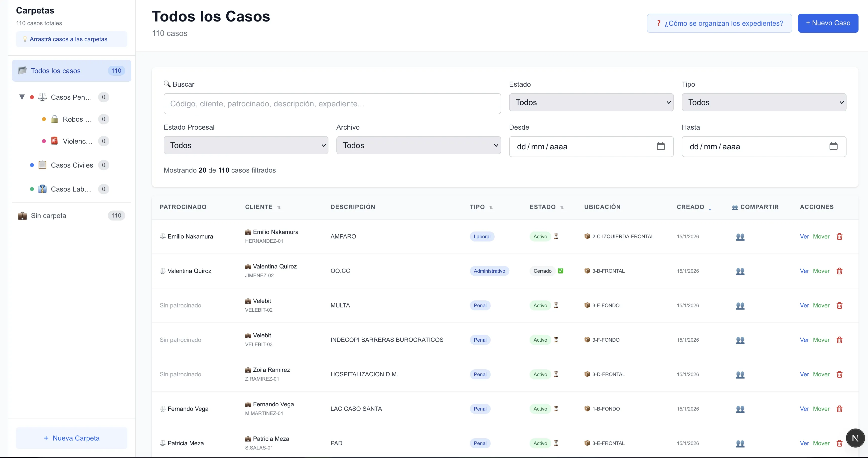Toggle the sort arrows on the ESTADO column

(562, 207)
